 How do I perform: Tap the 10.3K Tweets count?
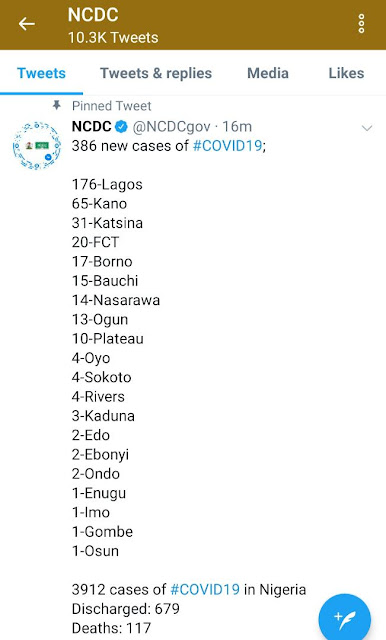[x=113, y=38]
